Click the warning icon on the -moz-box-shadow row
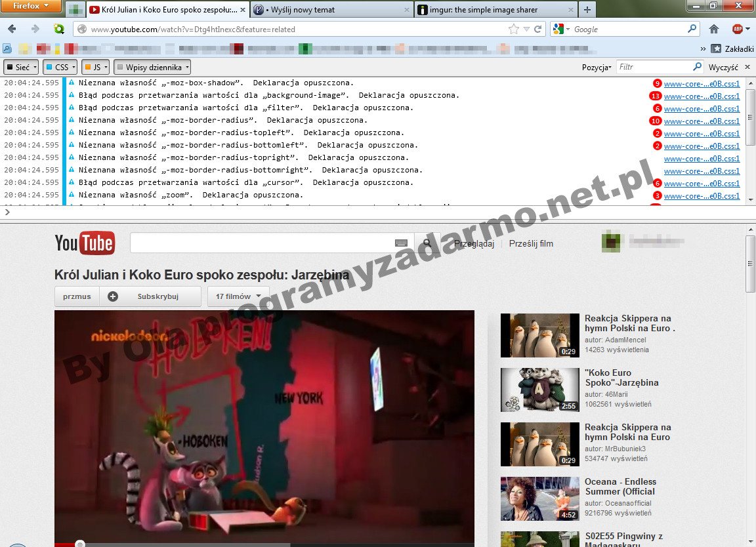The image size is (756, 547). coord(72,83)
